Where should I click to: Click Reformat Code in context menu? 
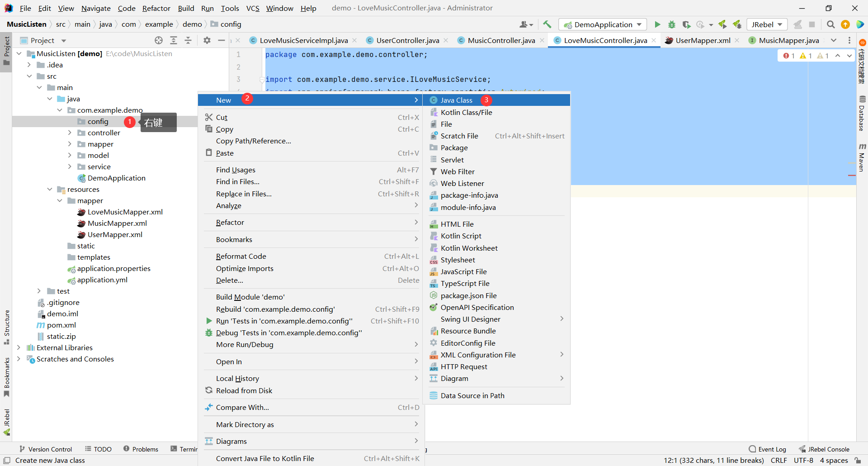coord(312,256)
